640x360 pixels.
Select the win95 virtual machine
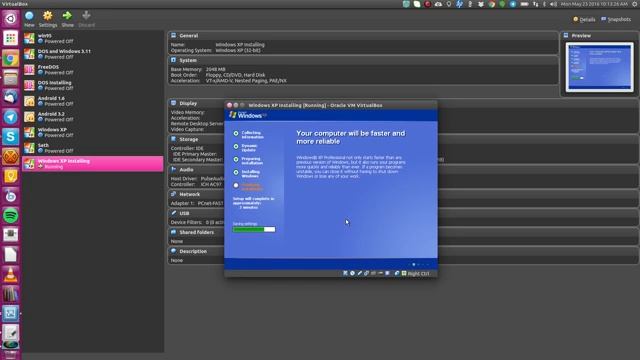coord(93,38)
